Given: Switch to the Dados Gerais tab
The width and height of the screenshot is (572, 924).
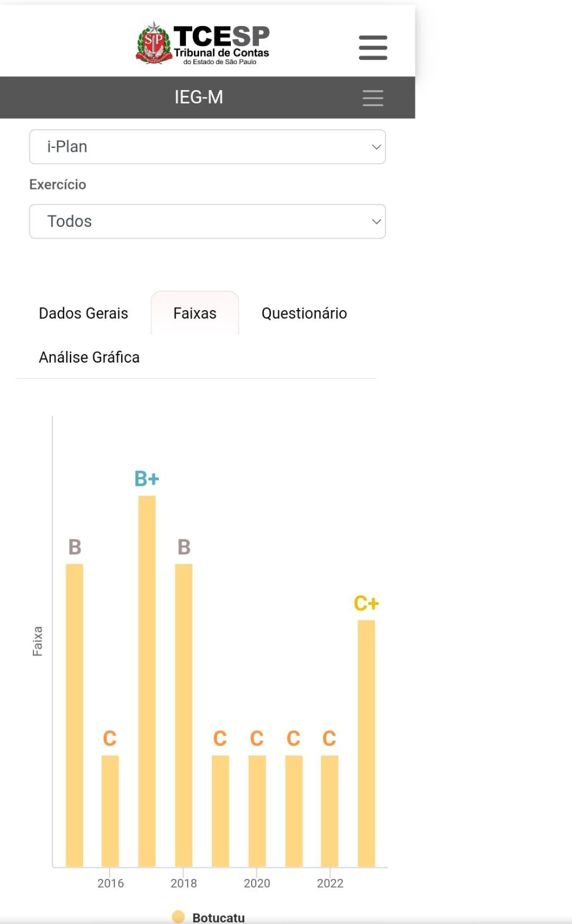Looking at the screenshot, I should 84,314.
